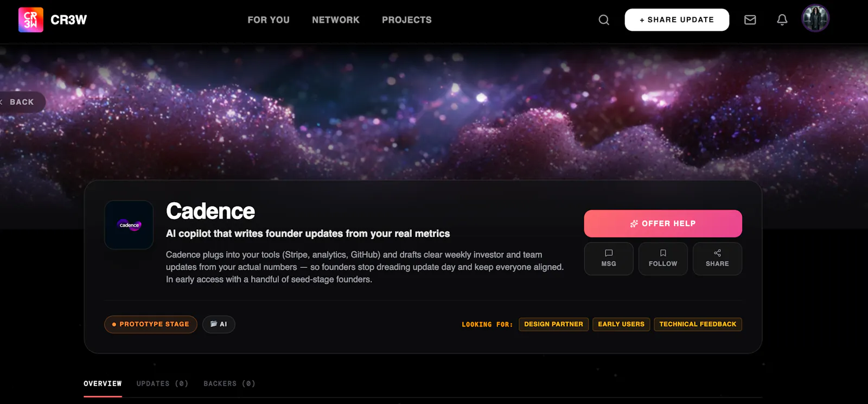Open the Projects menu item
Image resolution: width=868 pixels, height=404 pixels.
(407, 20)
